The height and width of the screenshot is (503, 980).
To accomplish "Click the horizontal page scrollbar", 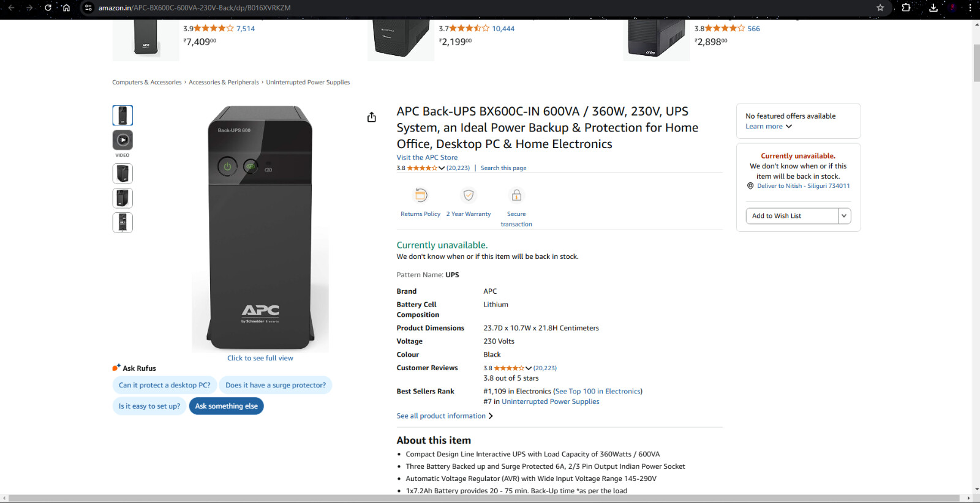I will click(x=484, y=498).
